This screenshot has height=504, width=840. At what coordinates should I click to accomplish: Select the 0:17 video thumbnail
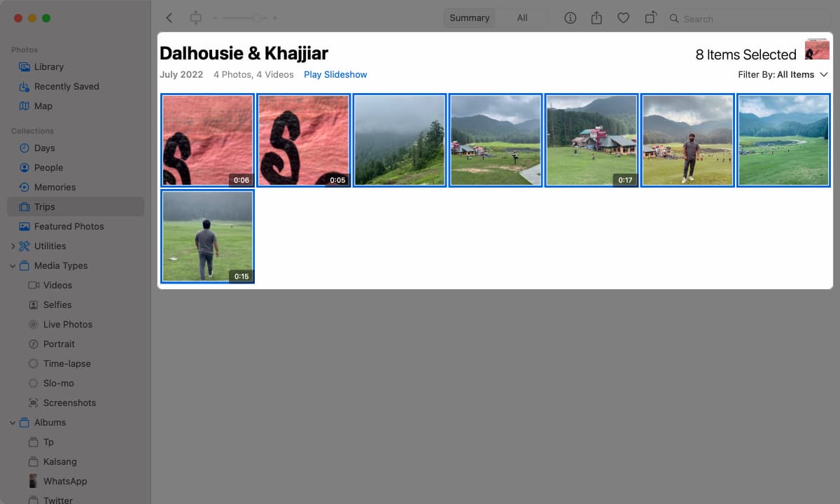click(x=591, y=140)
